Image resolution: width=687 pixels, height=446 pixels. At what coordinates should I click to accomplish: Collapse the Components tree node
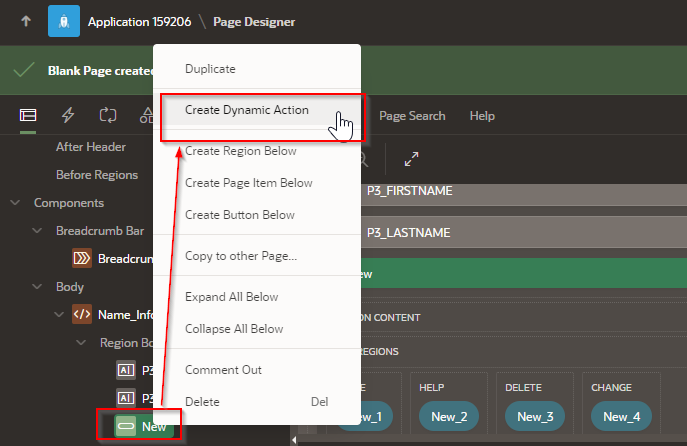click(15, 202)
